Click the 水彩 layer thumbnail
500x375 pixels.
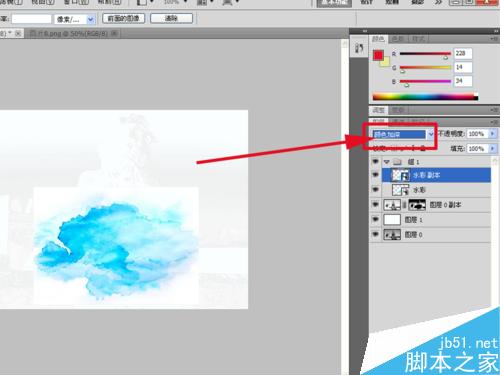pos(400,190)
